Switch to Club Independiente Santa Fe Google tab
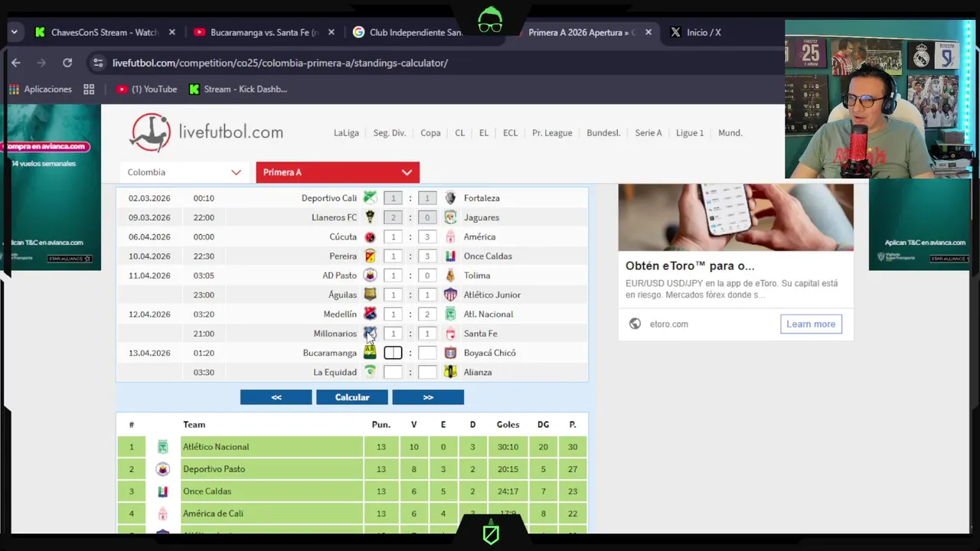Image resolution: width=980 pixels, height=551 pixels. click(416, 32)
